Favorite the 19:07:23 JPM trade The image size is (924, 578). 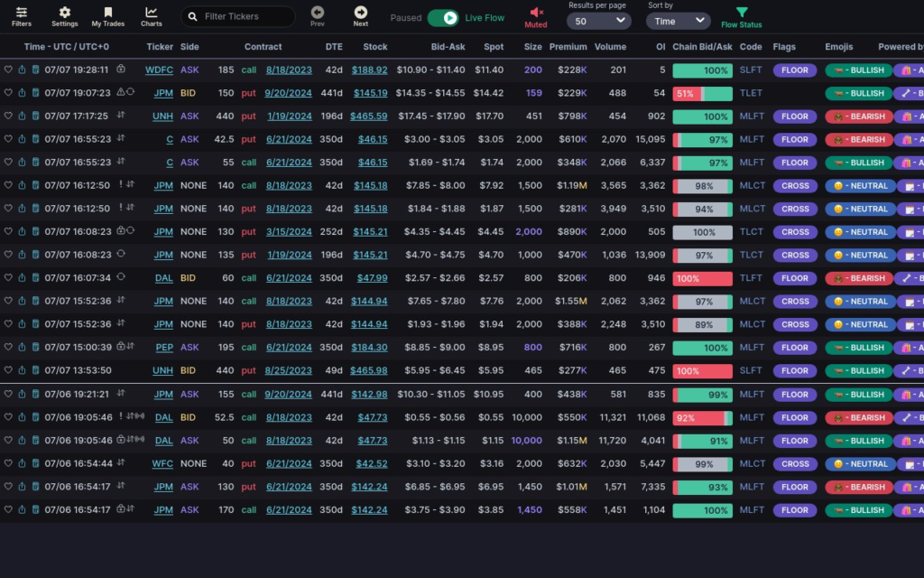click(x=8, y=93)
